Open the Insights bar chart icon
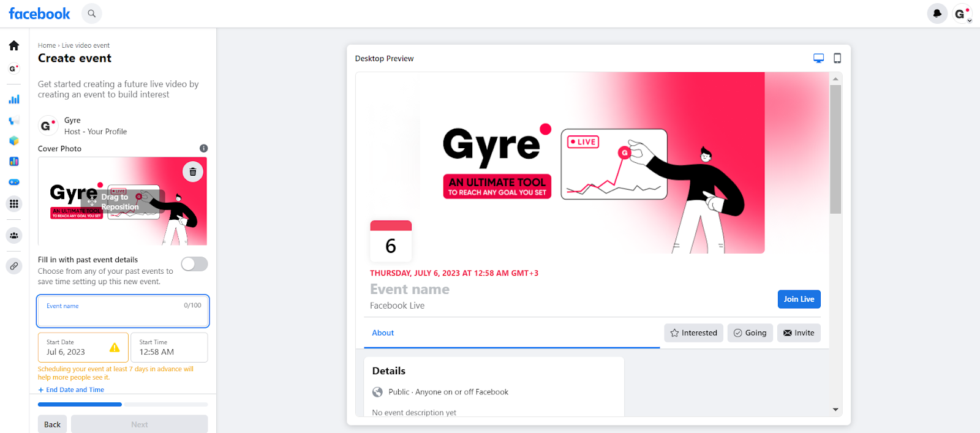 coord(14,99)
